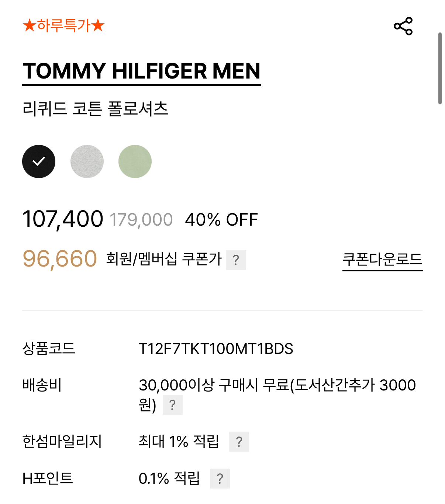Tap the 40% OFF discount text
The width and height of the screenshot is (445, 504).
pyautogui.click(x=221, y=220)
